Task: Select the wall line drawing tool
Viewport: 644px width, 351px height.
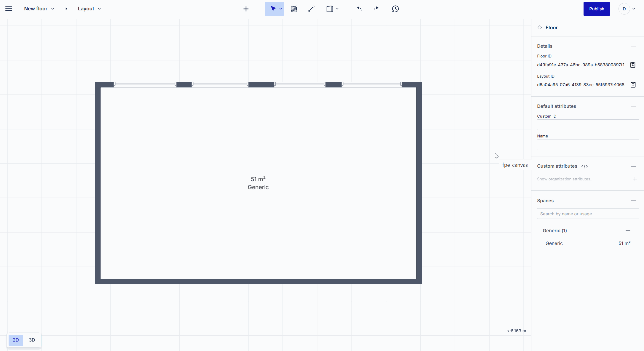Action: tap(311, 9)
